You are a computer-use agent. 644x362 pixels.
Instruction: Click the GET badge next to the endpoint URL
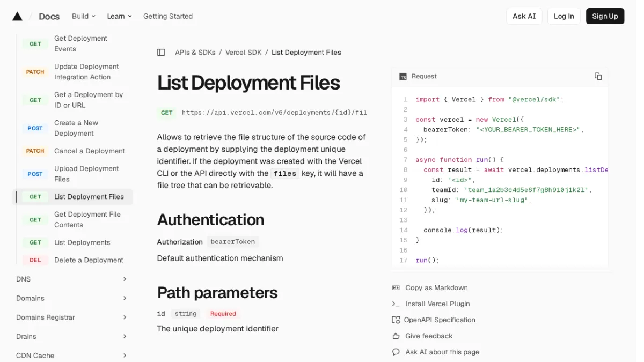(x=167, y=113)
